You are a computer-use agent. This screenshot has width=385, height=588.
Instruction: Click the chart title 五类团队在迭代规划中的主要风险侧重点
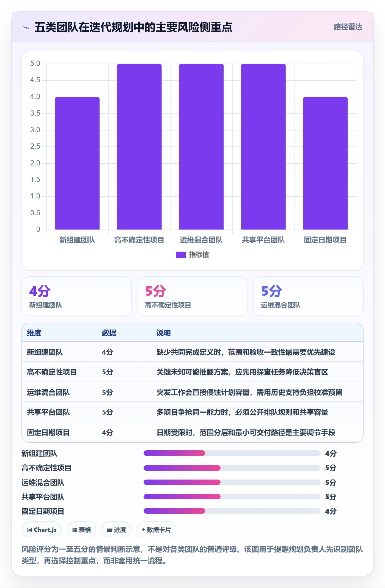pyautogui.click(x=133, y=27)
